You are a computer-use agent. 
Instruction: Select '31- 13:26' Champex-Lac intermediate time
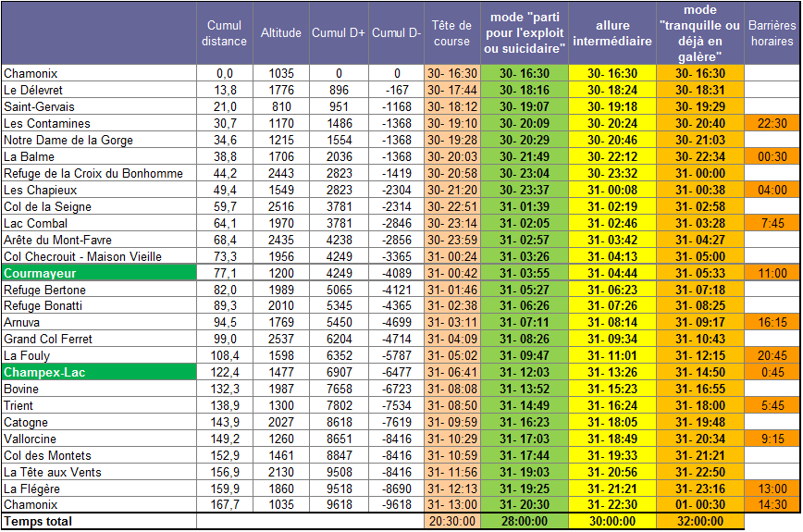coord(612,372)
